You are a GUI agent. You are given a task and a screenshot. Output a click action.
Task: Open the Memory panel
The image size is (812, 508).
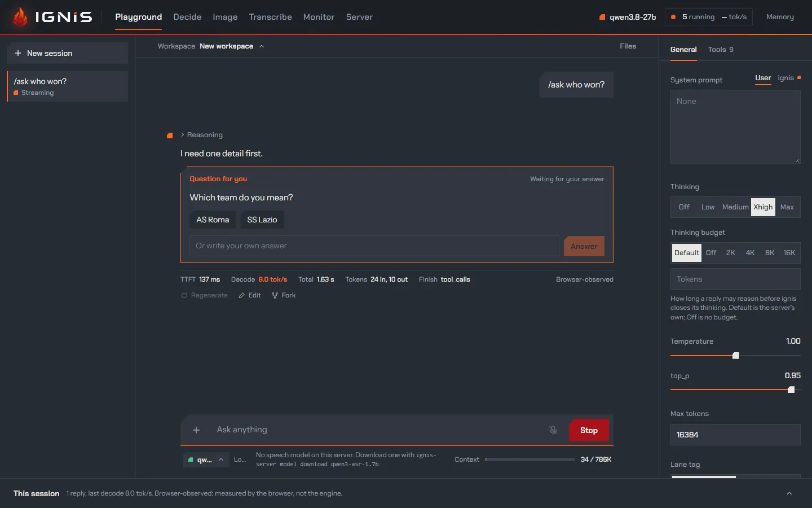780,17
